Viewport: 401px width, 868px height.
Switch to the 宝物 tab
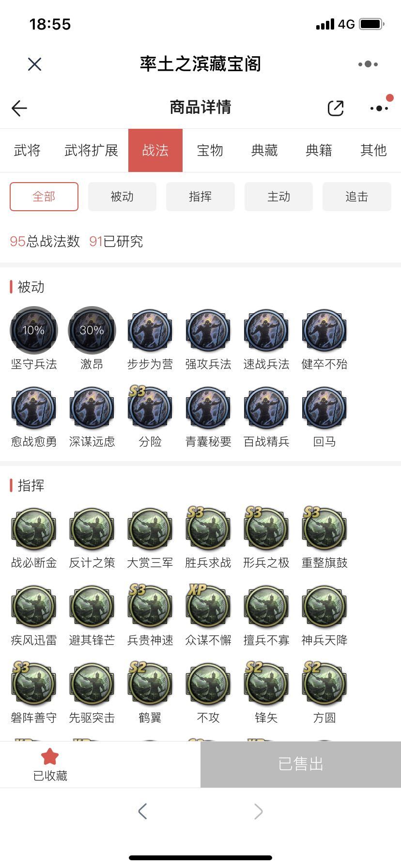[x=210, y=151]
